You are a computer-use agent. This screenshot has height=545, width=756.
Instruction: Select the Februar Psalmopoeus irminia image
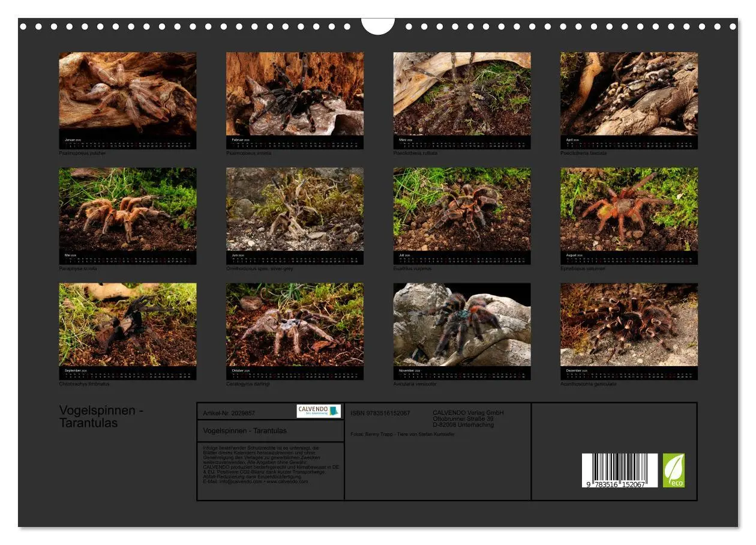tap(293, 96)
